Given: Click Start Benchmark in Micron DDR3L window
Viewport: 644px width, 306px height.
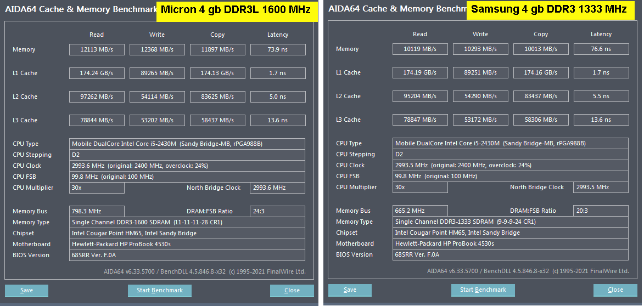Looking at the screenshot, I should coord(159,291).
